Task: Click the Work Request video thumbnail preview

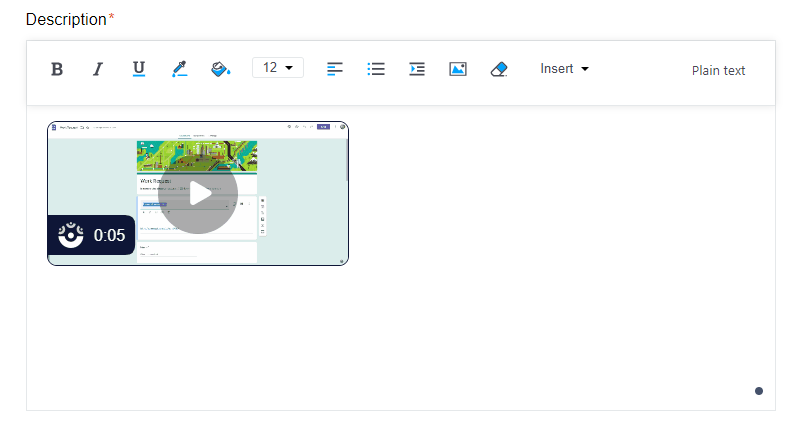Action: click(198, 194)
